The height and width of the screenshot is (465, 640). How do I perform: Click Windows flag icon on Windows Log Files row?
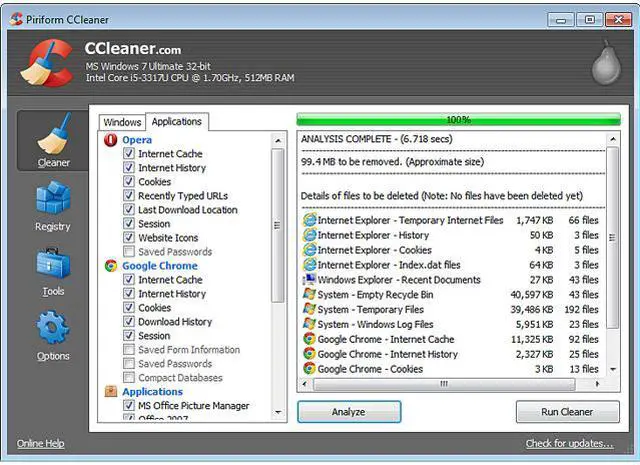(309, 324)
